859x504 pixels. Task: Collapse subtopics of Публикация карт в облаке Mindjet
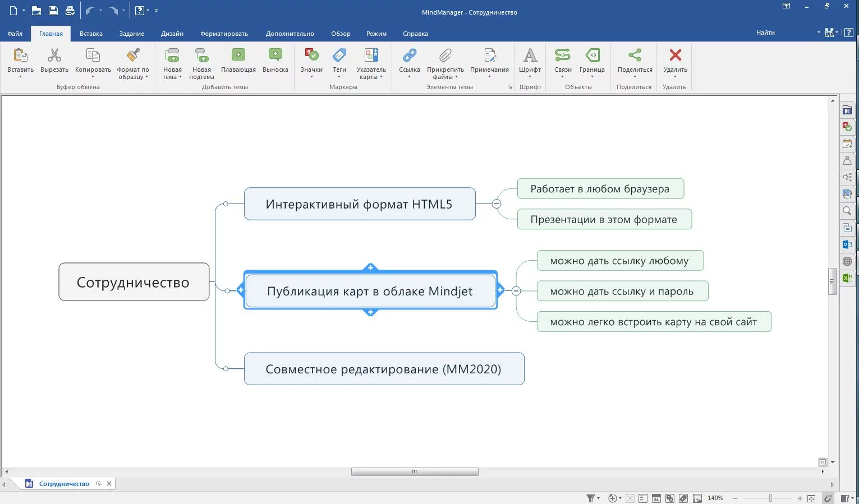[x=516, y=291]
